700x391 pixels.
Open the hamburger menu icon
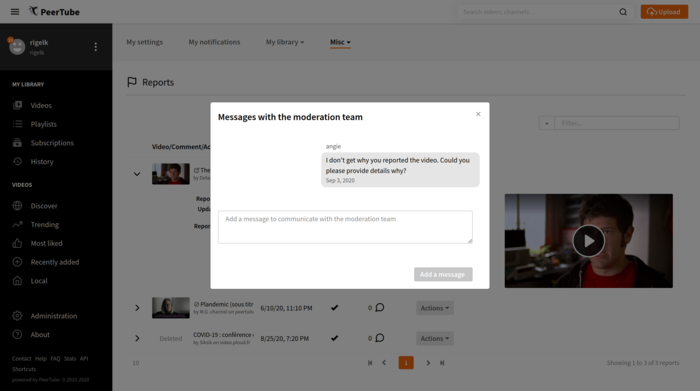click(15, 12)
